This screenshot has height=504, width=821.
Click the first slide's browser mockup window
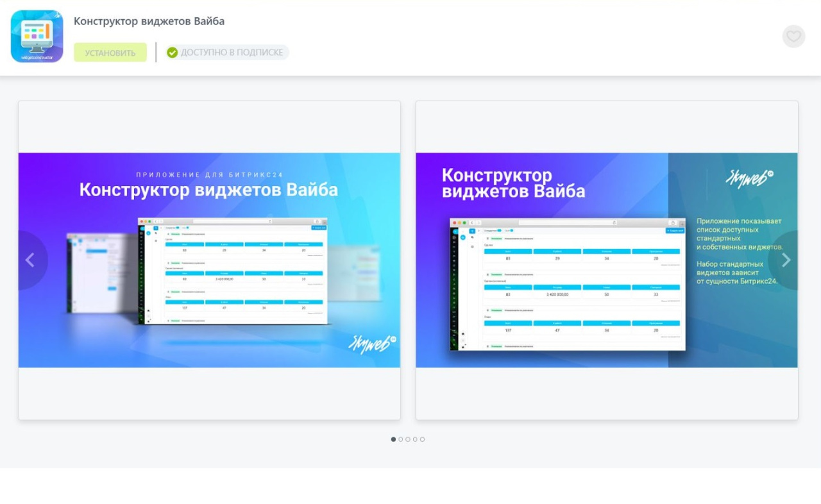(232, 271)
